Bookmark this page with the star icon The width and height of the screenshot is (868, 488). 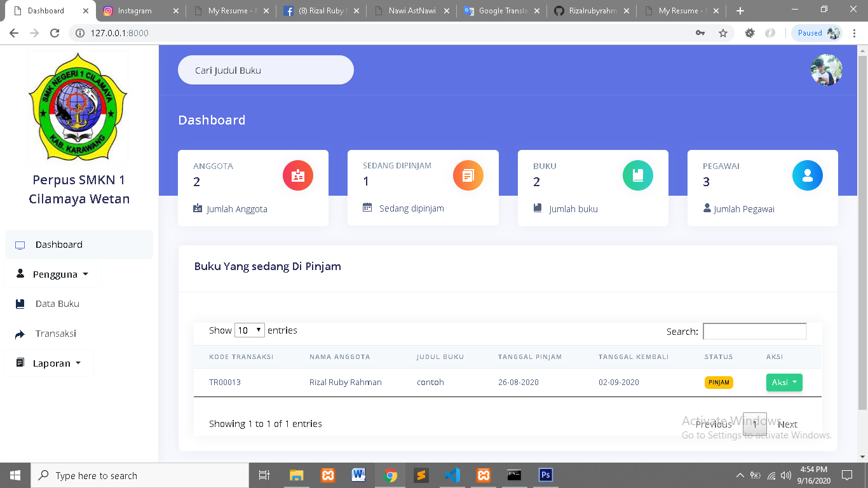722,33
